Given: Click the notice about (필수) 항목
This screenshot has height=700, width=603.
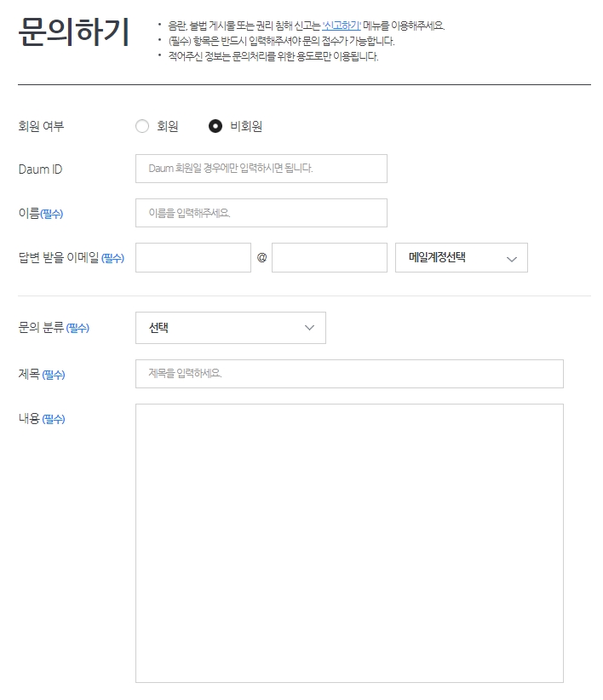Looking at the screenshot, I should click(x=281, y=42).
